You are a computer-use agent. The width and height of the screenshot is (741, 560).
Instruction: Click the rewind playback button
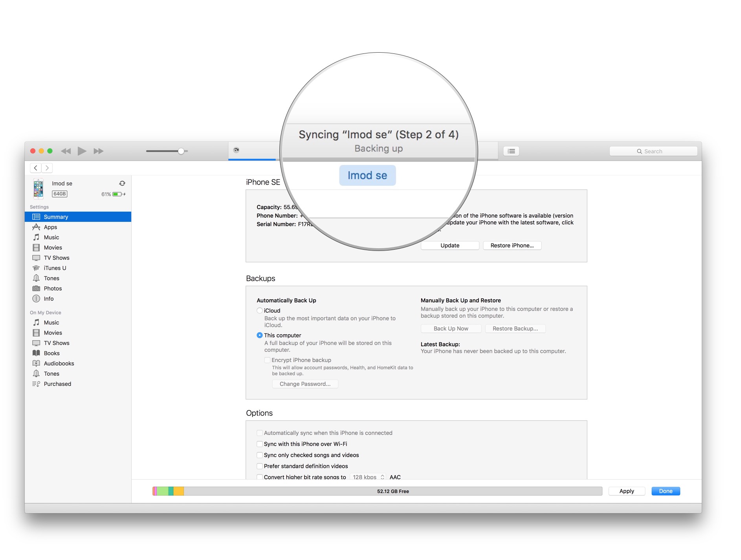tap(66, 151)
